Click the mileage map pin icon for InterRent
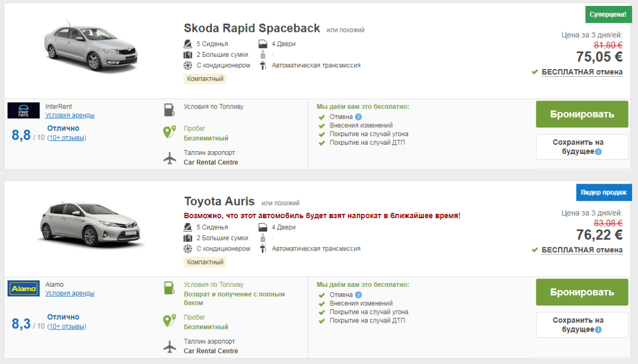The height and width of the screenshot is (364, 638). click(170, 132)
